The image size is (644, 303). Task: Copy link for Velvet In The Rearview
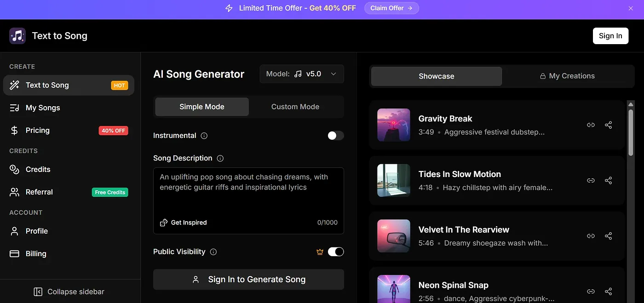pos(591,236)
